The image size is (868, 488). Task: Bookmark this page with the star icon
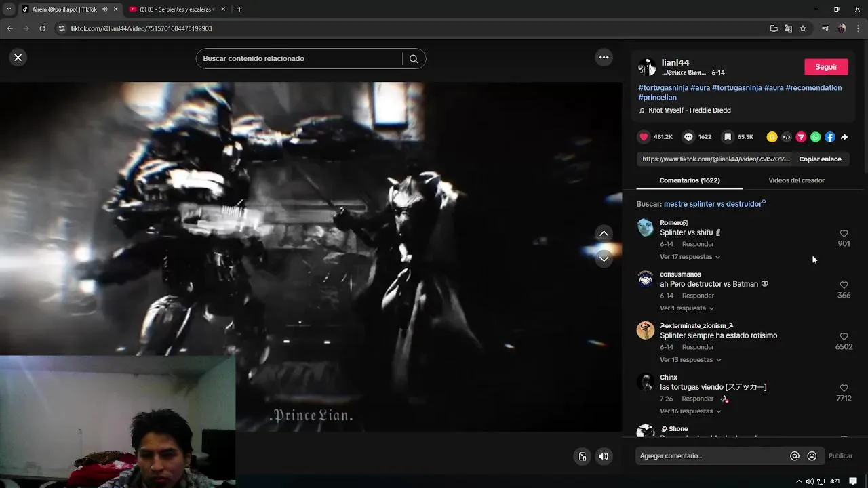(x=803, y=28)
